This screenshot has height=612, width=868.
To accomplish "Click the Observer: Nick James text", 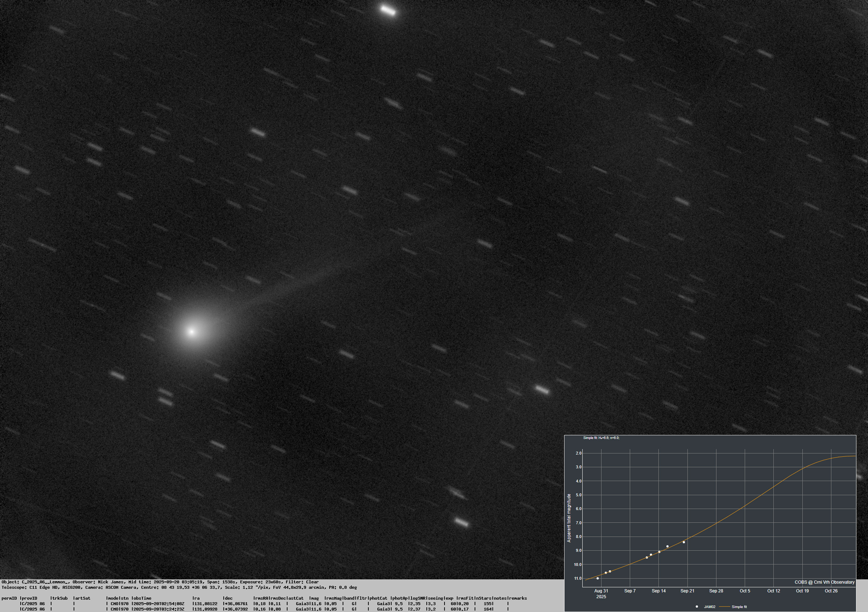I will pyautogui.click(x=98, y=582).
